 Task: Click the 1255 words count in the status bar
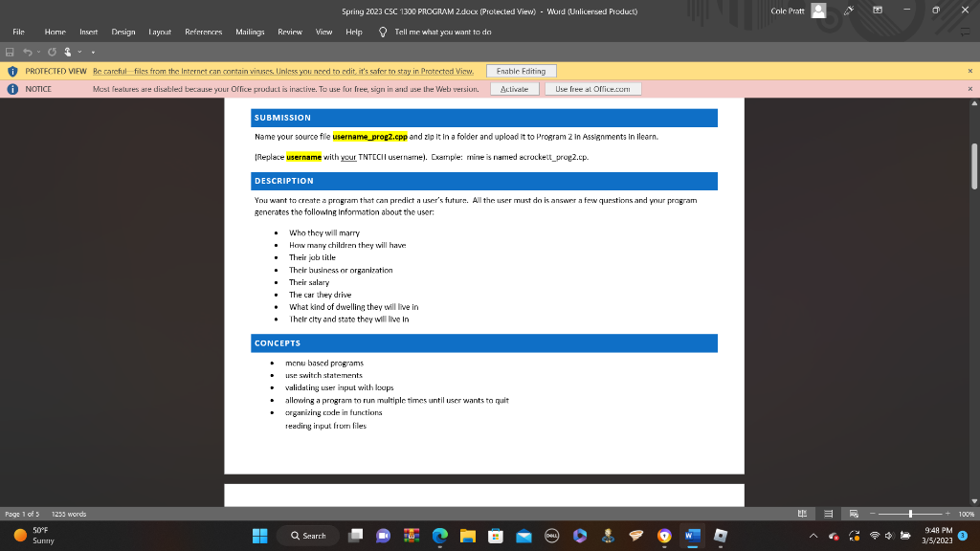coord(69,514)
